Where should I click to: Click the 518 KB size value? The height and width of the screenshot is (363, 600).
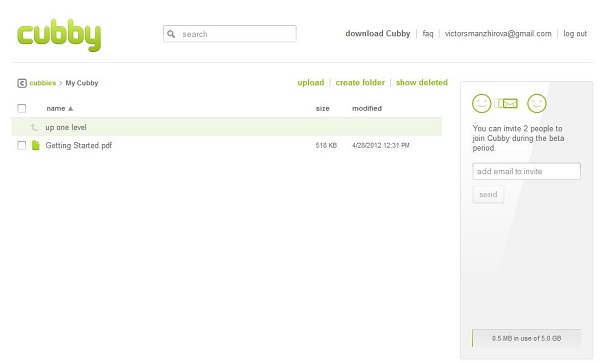[x=326, y=145]
